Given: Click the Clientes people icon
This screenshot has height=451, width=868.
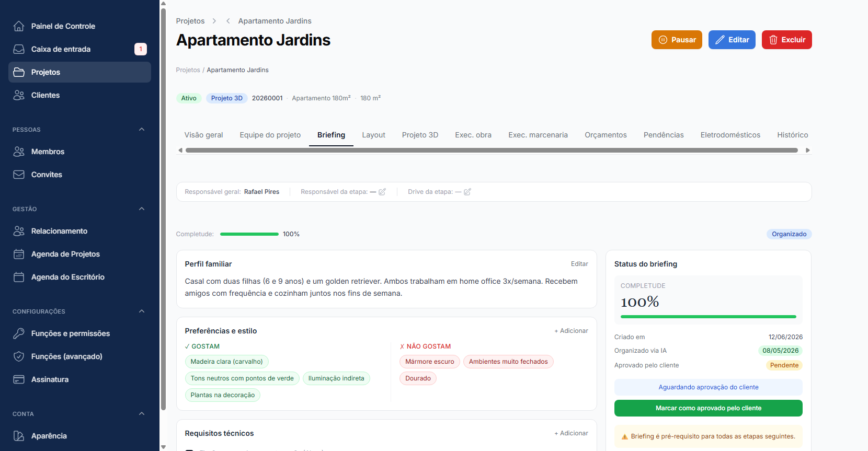Looking at the screenshot, I should [x=19, y=95].
